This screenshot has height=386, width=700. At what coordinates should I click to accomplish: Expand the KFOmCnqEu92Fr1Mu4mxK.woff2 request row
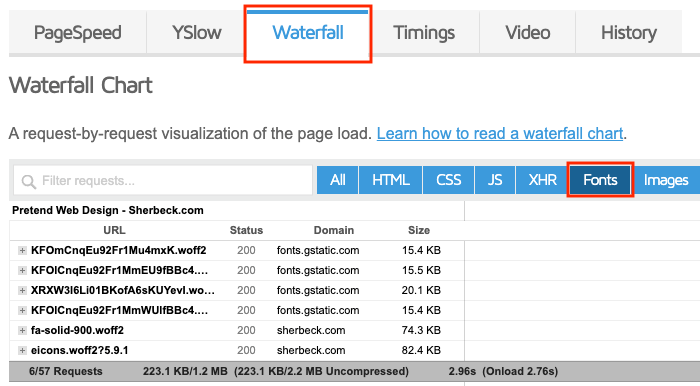pyautogui.click(x=22, y=250)
